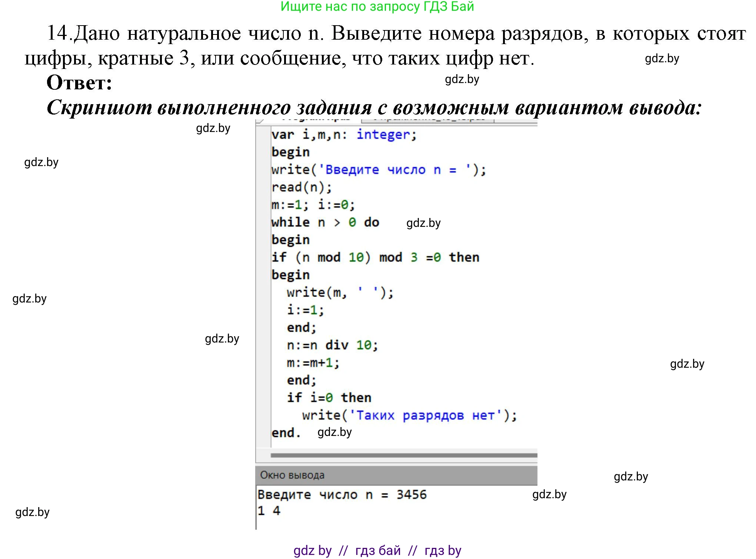Select the output line 'Введите число n = 3456'
The image size is (756, 559).
[x=342, y=494]
